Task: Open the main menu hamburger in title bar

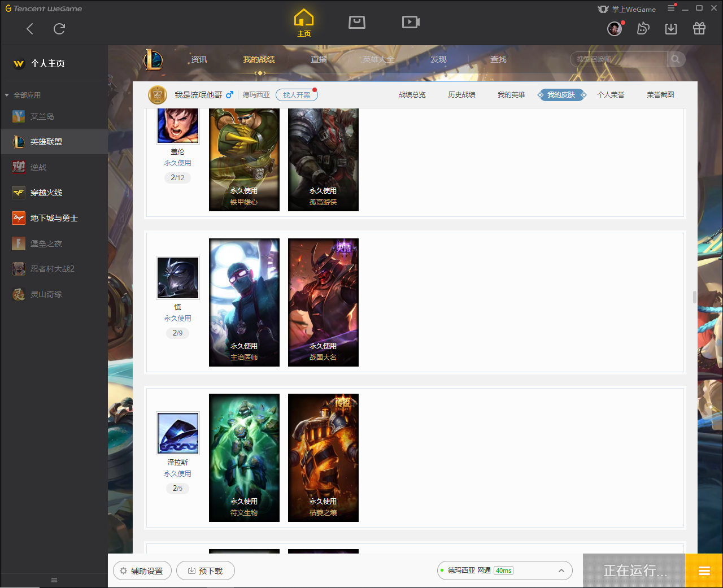Action: 671,8
